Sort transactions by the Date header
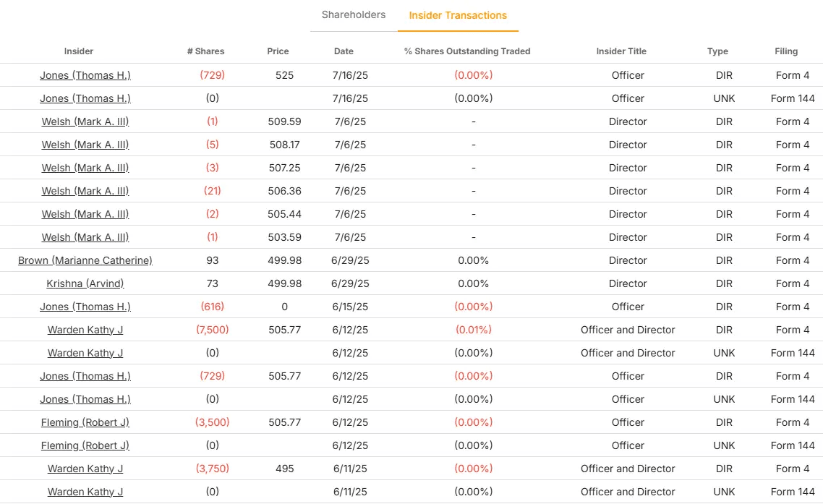 pos(344,51)
